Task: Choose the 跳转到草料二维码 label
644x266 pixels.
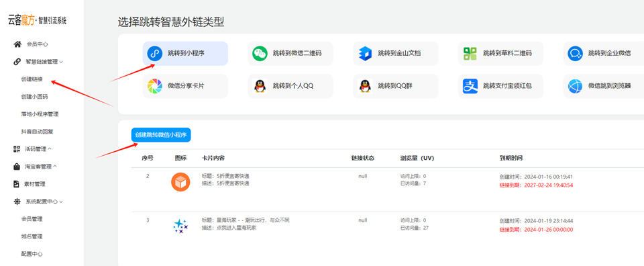Action: coord(508,54)
